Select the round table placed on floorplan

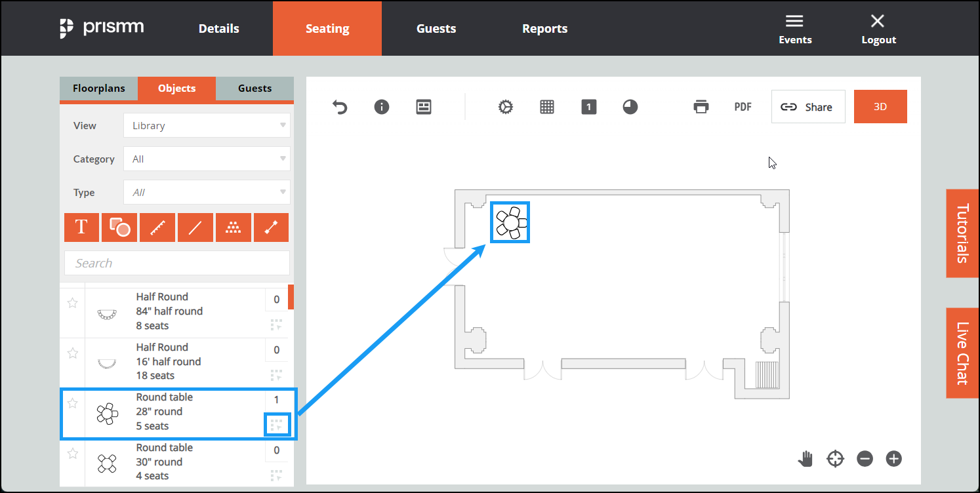[510, 223]
